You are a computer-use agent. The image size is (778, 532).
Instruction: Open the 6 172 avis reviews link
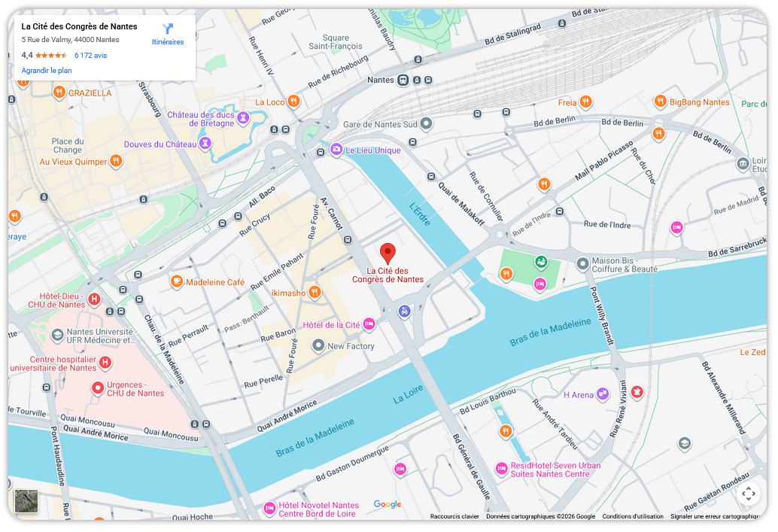(x=90, y=56)
